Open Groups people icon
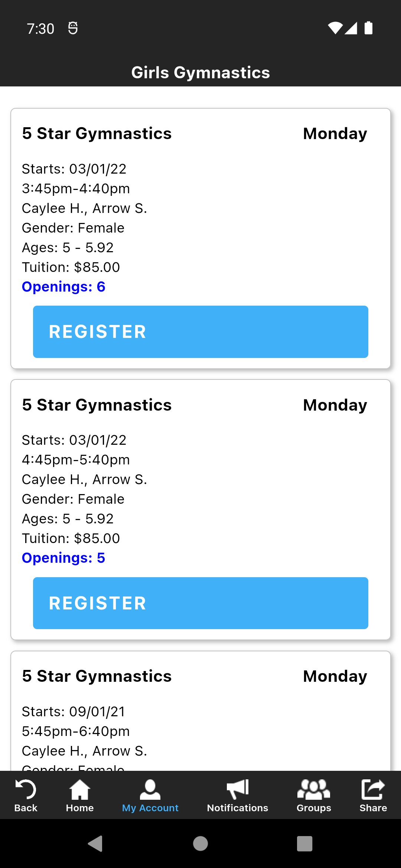The image size is (401, 868). (314, 789)
